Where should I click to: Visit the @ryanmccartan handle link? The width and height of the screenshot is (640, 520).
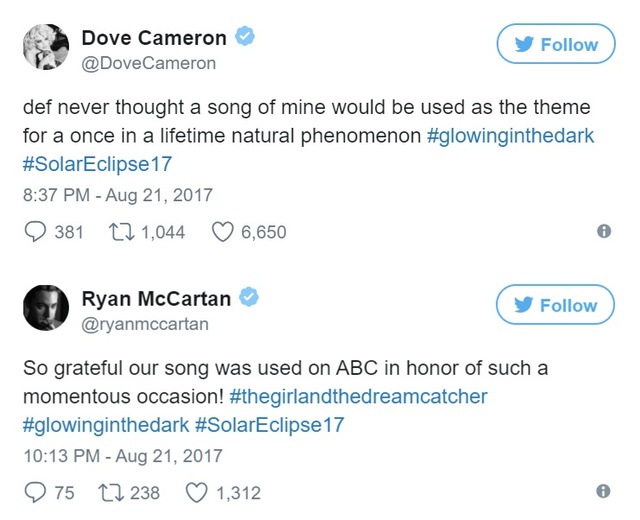(145, 325)
